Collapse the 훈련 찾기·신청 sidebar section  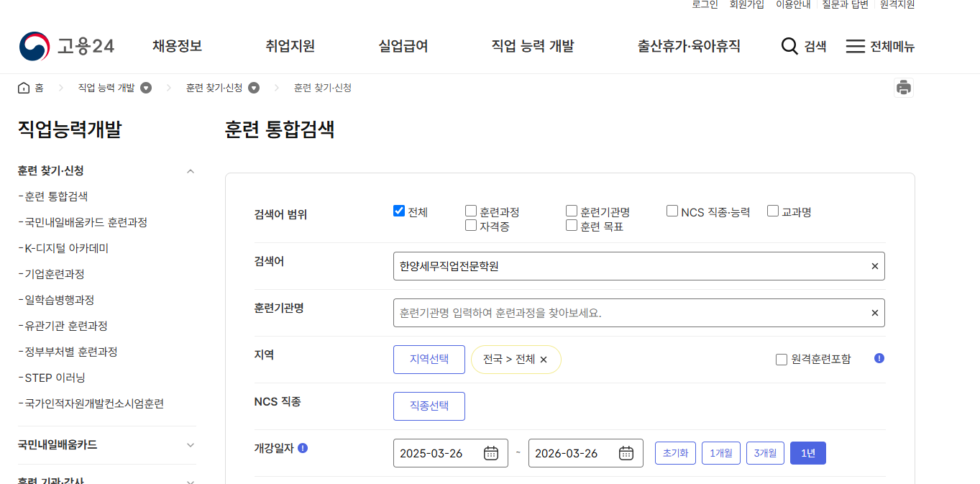coord(191,171)
